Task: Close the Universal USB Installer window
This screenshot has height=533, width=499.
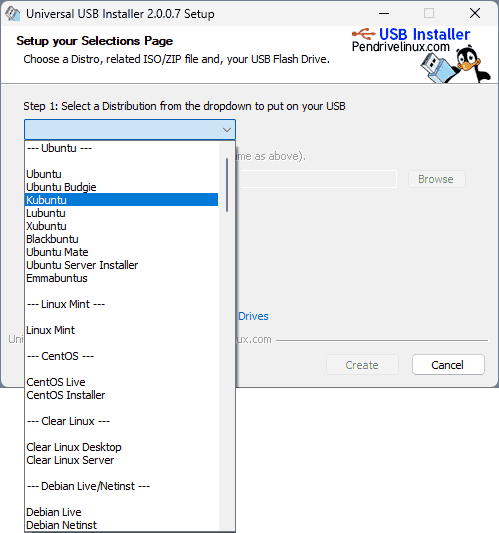Action: click(x=475, y=14)
